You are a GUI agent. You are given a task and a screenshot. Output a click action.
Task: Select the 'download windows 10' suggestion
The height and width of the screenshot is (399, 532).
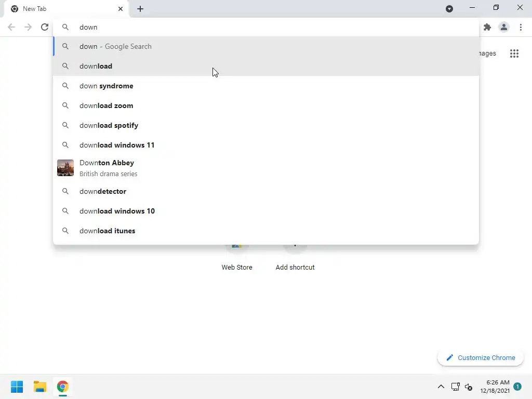[266, 211]
